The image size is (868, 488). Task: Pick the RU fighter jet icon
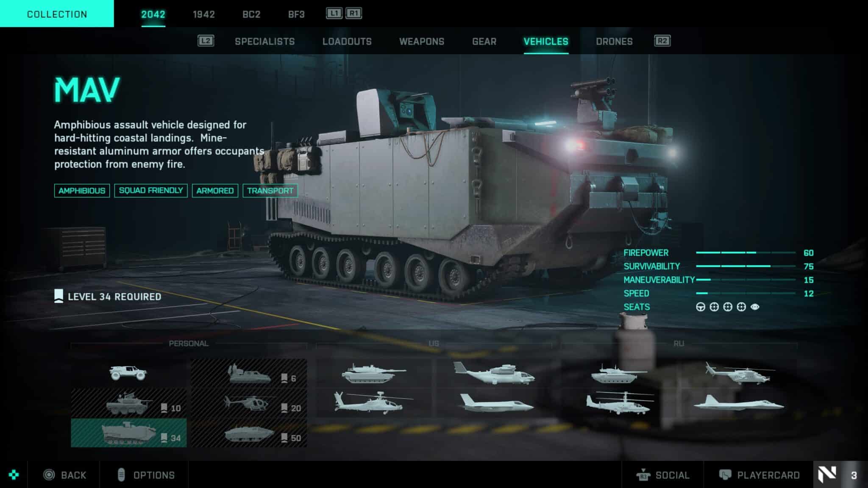point(739,403)
